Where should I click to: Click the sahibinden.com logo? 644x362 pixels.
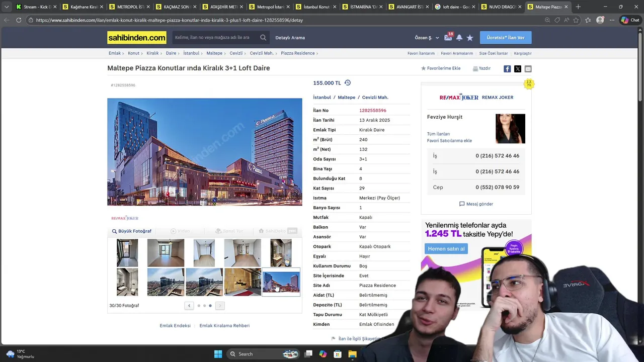point(136,38)
